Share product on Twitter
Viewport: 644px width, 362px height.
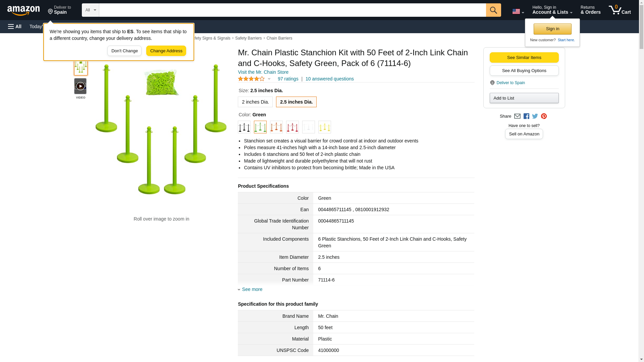(535, 116)
